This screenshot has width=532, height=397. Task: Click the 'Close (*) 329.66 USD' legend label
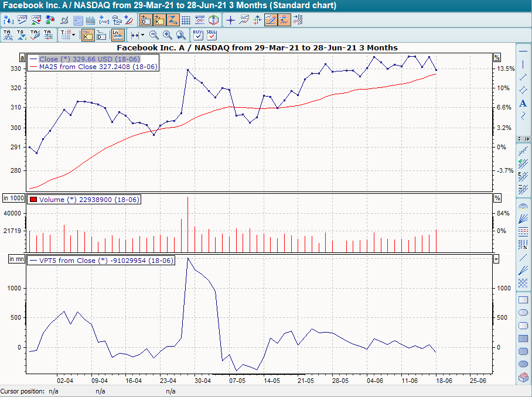coord(89,59)
